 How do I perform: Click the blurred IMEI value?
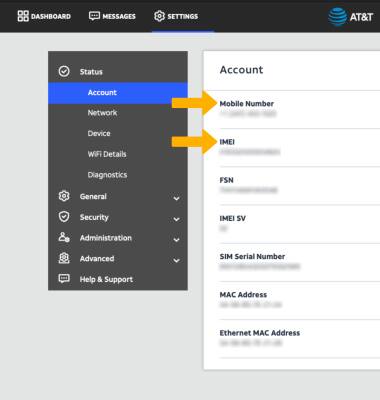pyautogui.click(x=250, y=152)
